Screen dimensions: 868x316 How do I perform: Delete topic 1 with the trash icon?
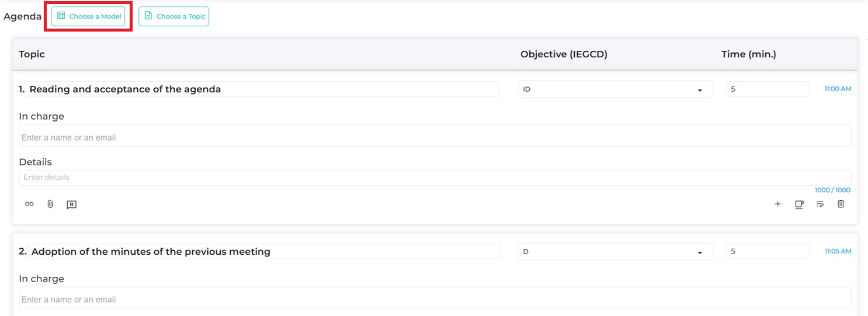[x=841, y=204]
